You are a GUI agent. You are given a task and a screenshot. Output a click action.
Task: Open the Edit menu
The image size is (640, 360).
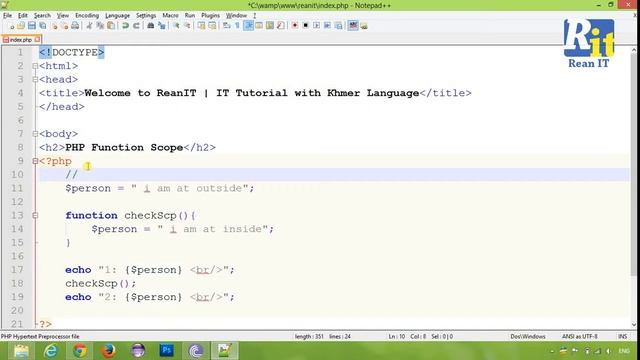click(22, 16)
